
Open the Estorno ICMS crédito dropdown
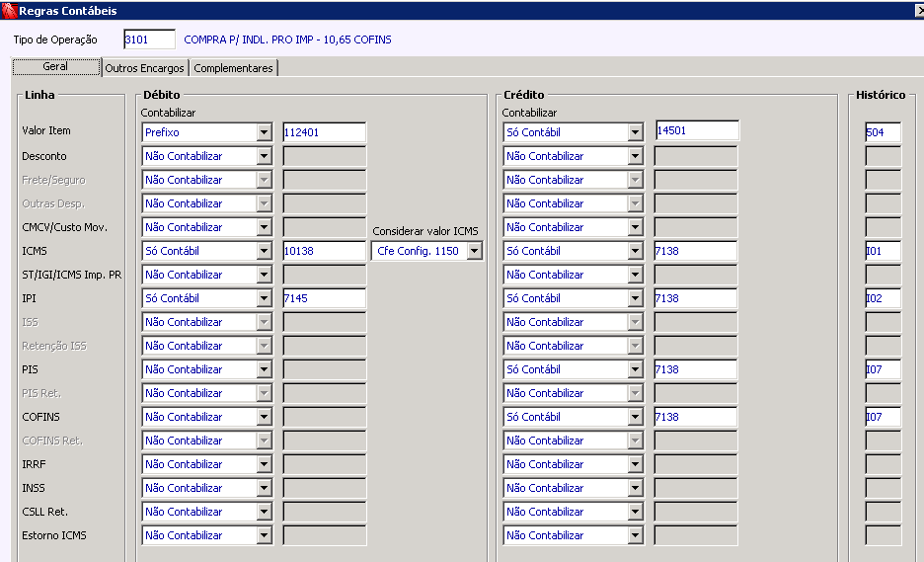pyautogui.click(x=573, y=535)
